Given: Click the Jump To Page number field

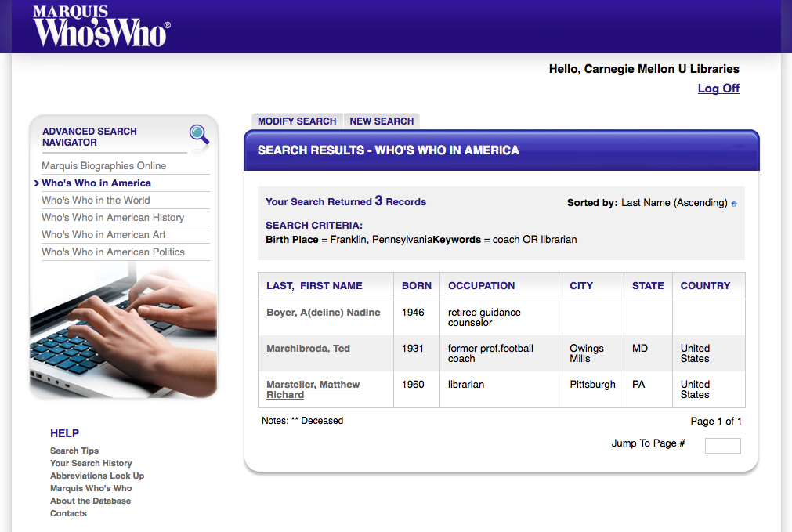Looking at the screenshot, I should click(x=723, y=446).
